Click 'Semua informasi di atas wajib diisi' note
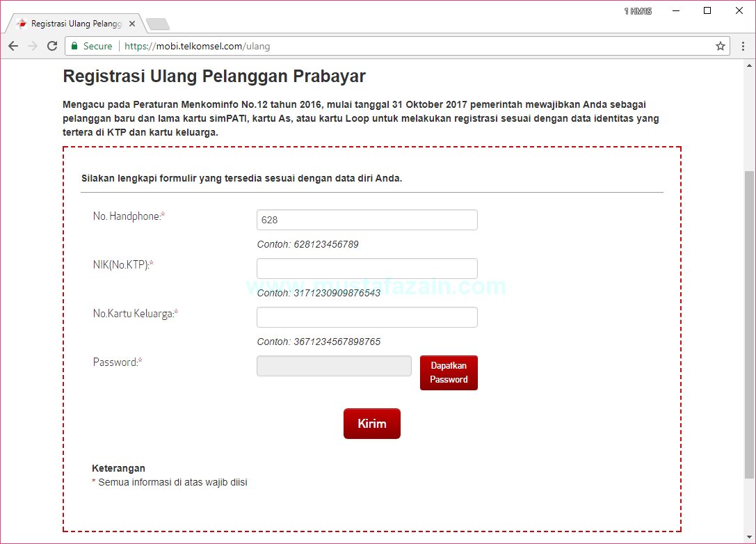Screen dimensions: 756x544 tap(169, 482)
